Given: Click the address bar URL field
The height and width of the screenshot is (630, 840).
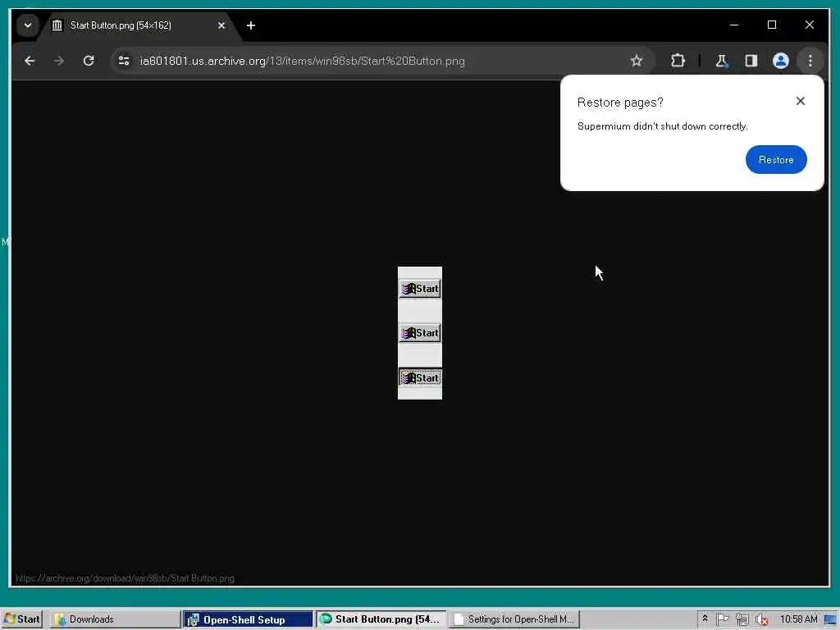Looking at the screenshot, I should click(x=375, y=61).
